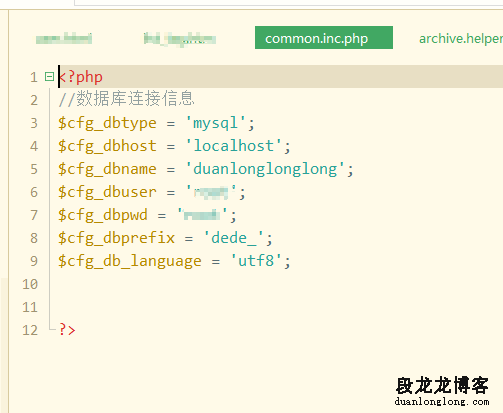This screenshot has height=413, width=503.
Task: Click the opening <?php tag
Action: [80, 77]
